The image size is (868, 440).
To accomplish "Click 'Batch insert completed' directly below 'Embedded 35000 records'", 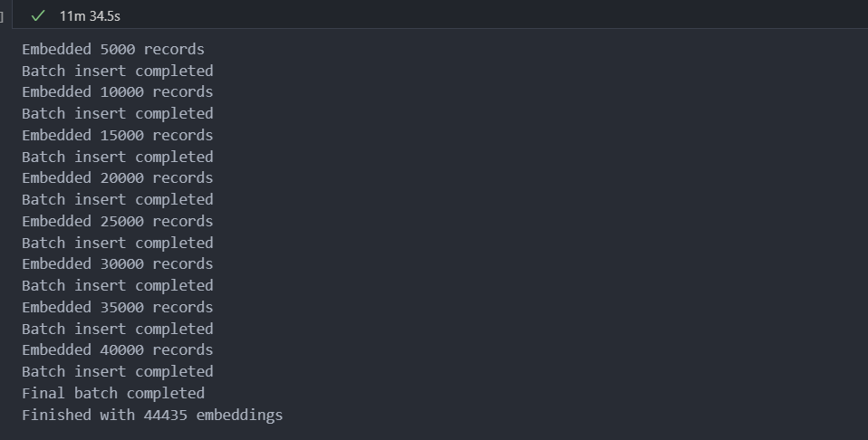I will point(118,329).
